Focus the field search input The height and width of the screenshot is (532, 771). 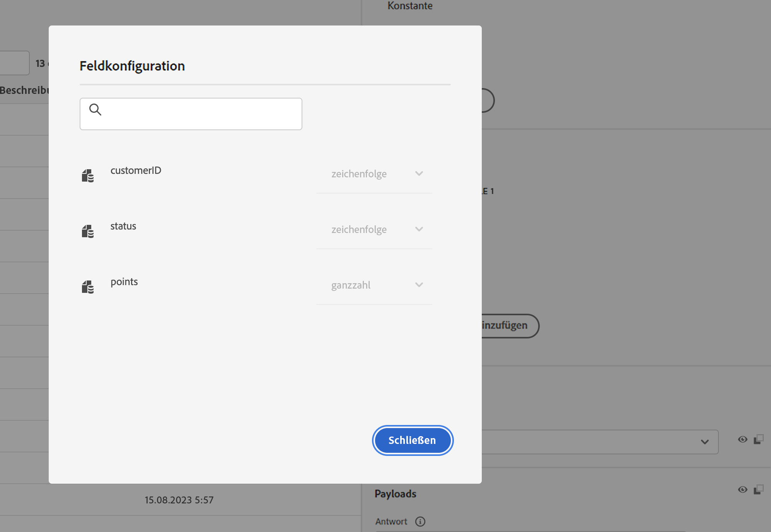pos(201,114)
